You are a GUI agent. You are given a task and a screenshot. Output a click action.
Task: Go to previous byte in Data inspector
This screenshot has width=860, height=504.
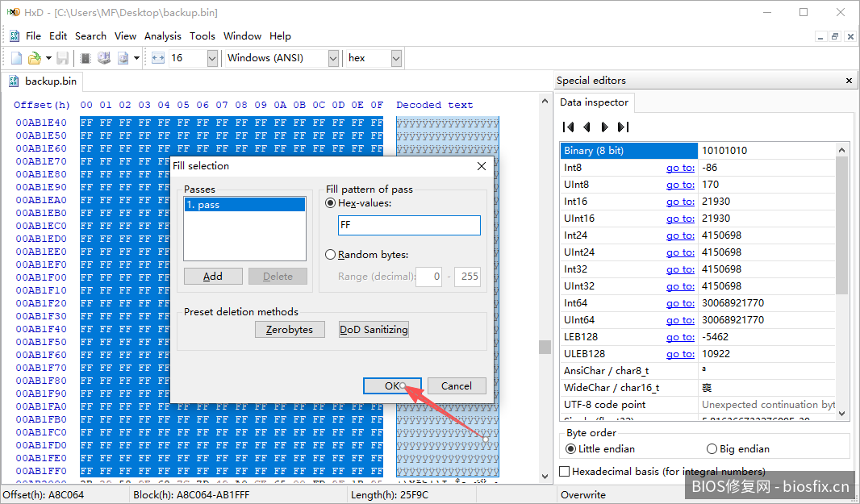click(x=587, y=127)
